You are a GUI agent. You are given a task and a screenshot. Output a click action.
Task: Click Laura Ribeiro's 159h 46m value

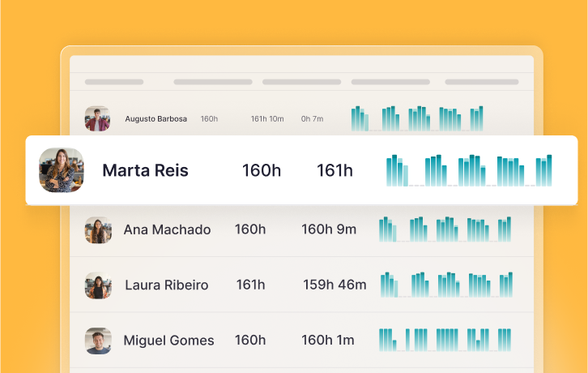pos(334,285)
